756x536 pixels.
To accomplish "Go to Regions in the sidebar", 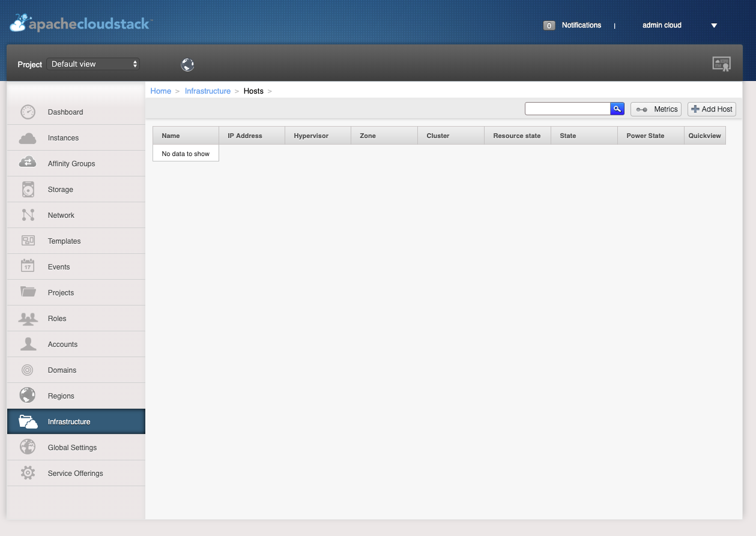I will 76,396.
